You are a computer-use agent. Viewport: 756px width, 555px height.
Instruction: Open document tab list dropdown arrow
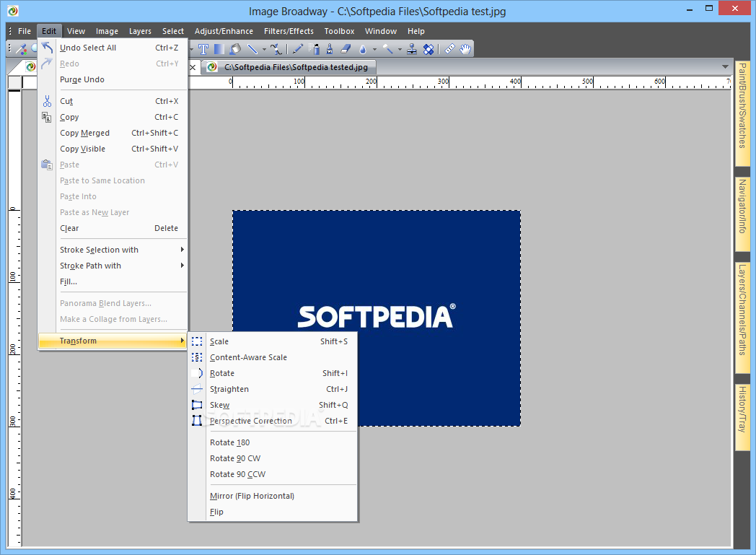point(725,66)
